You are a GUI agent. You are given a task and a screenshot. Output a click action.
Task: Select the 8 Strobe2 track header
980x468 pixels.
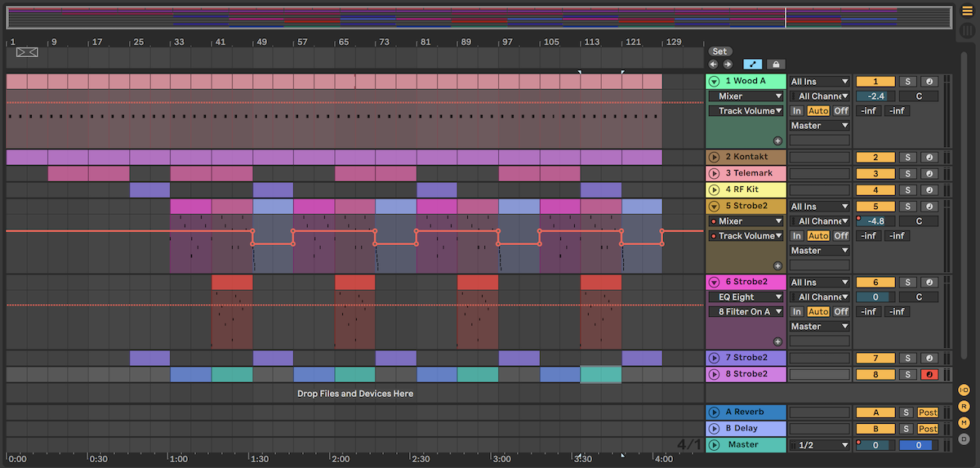[746, 374]
